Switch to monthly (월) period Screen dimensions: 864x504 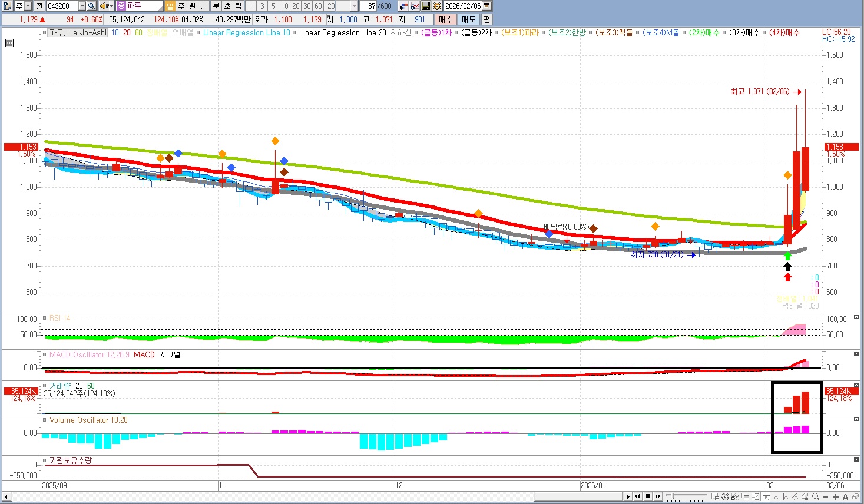[x=193, y=6]
